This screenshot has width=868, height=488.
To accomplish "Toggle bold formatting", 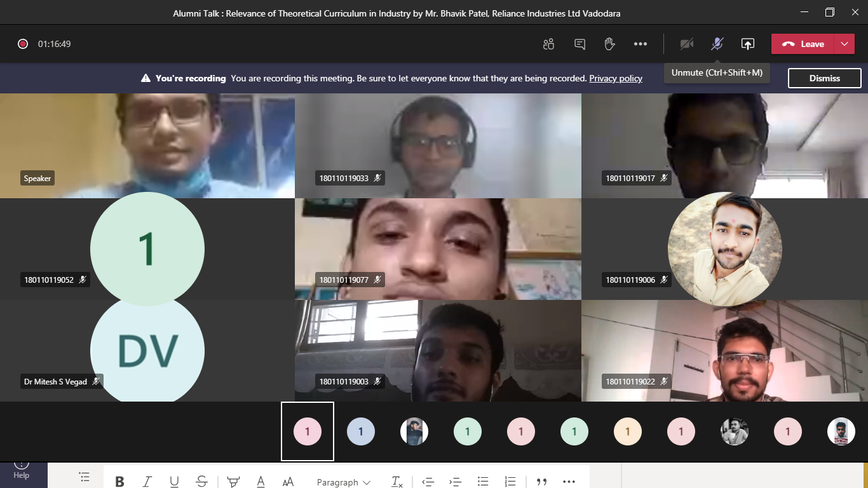I will point(119,482).
